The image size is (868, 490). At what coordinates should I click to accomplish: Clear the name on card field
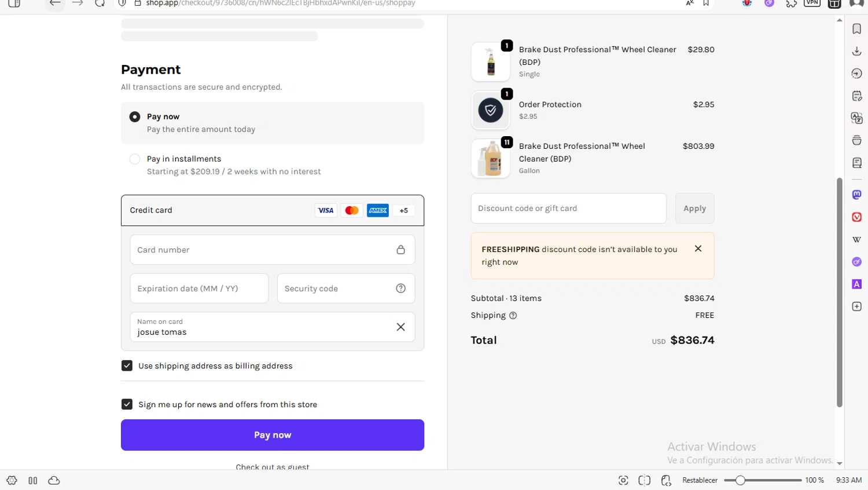coord(400,327)
